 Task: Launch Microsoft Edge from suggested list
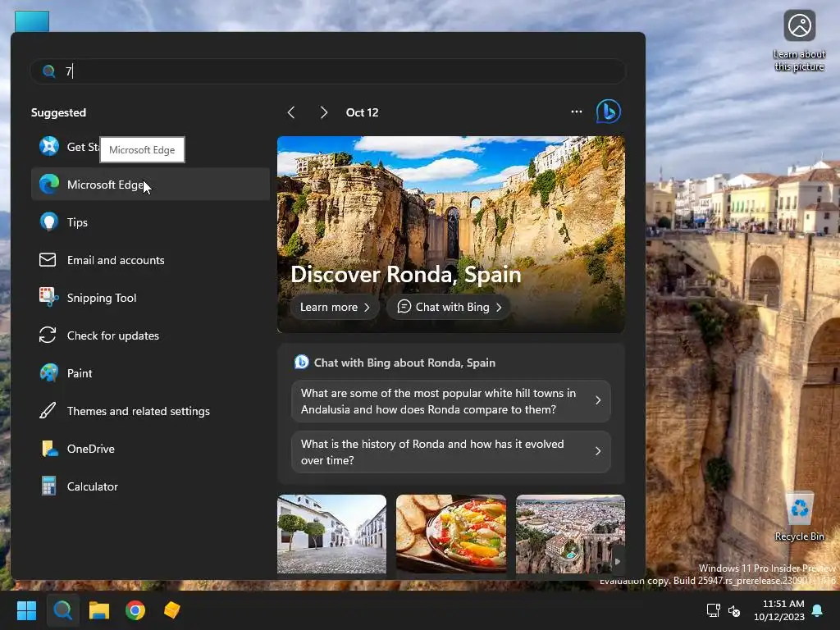coord(150,185)
